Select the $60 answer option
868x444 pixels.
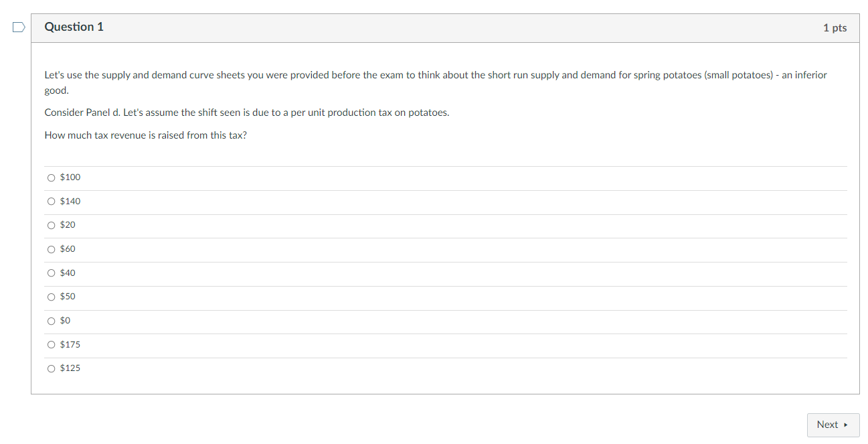pos(52,248)
